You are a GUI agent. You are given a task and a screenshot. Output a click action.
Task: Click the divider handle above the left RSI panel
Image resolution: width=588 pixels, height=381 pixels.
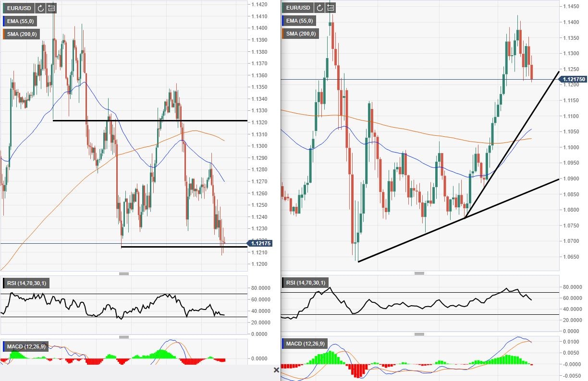[124, 274]
